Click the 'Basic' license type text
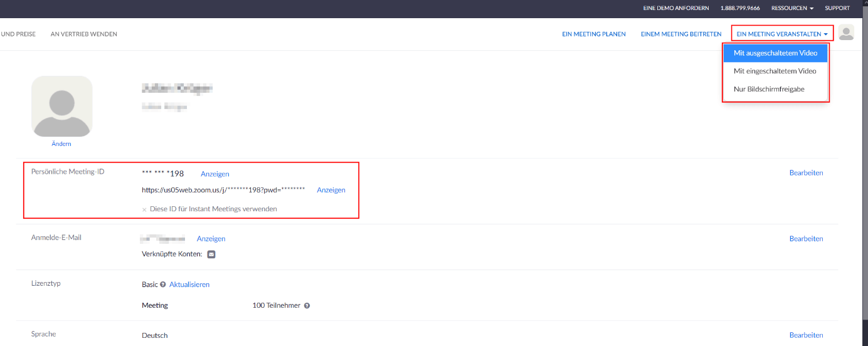The width and height of the screenshot is (868, 346). (150, 285)
